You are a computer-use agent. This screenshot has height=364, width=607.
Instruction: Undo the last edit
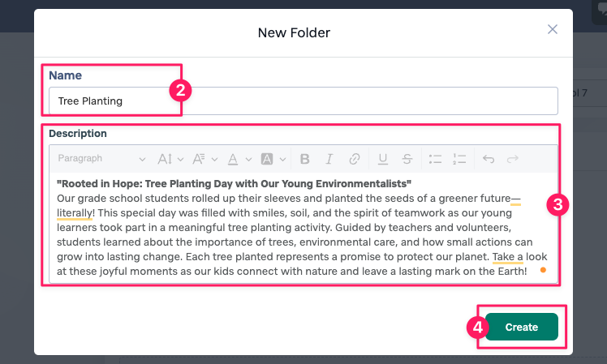(x=489, y=159)
